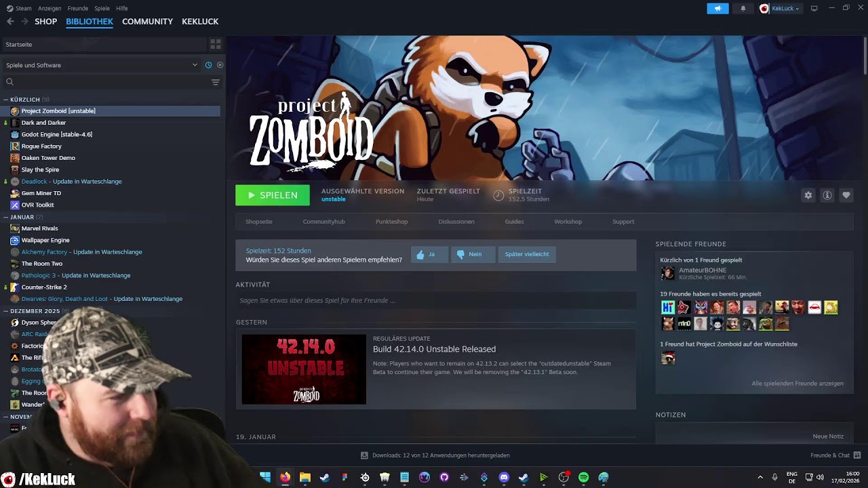Click the Nein recommendation button
868x488 pixels.
tap(473, 254)
